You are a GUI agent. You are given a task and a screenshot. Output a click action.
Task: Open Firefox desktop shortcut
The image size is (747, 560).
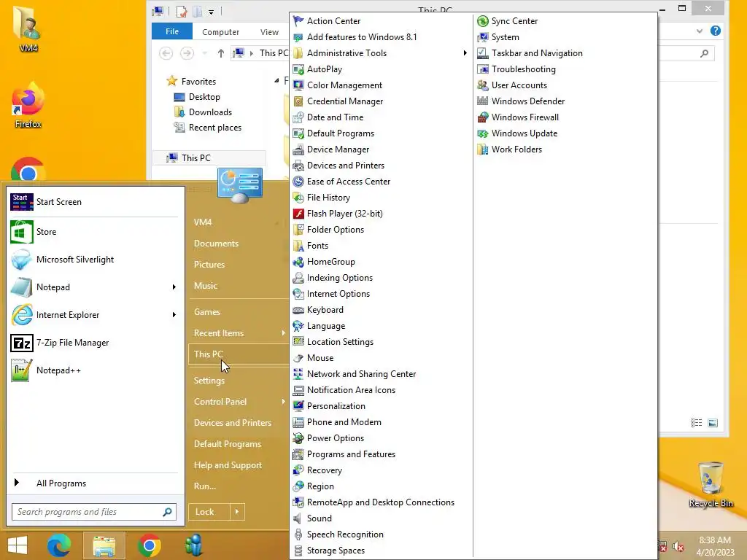tap(28, 106)
